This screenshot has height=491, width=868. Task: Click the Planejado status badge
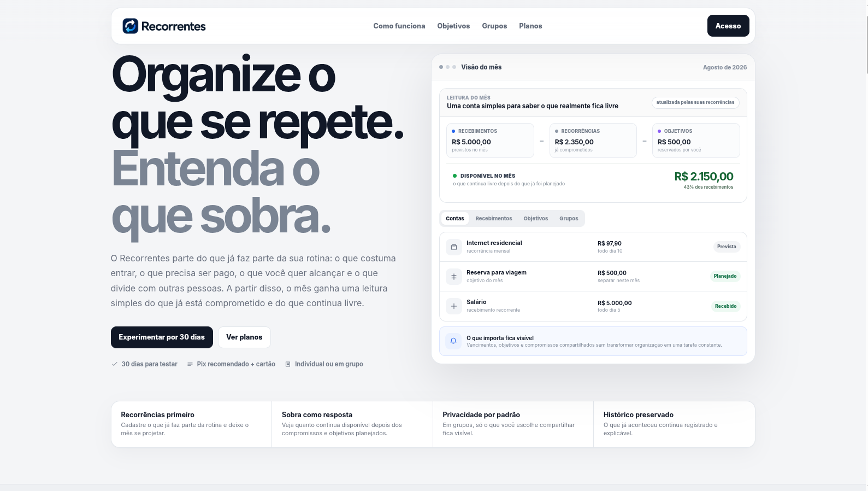[x=725, y=276]
